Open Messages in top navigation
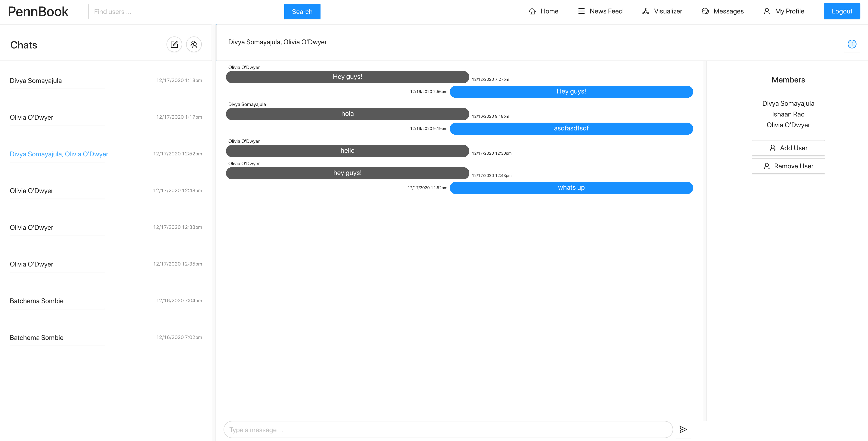This screenshot has width=868, height=441. [722, 12]
